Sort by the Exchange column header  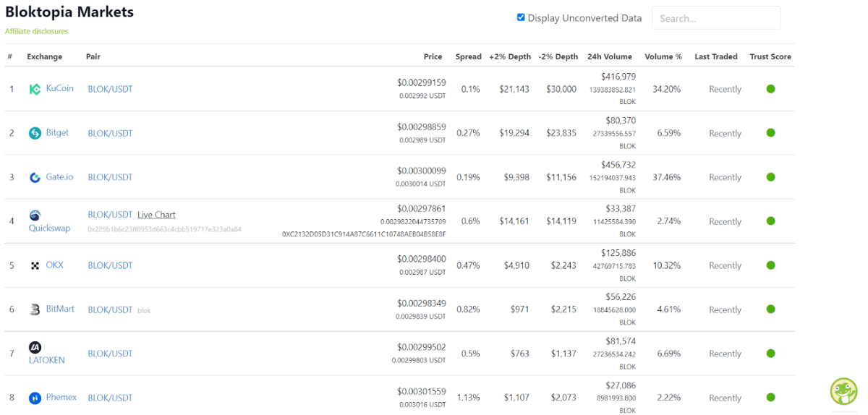(x=45, y=56)
